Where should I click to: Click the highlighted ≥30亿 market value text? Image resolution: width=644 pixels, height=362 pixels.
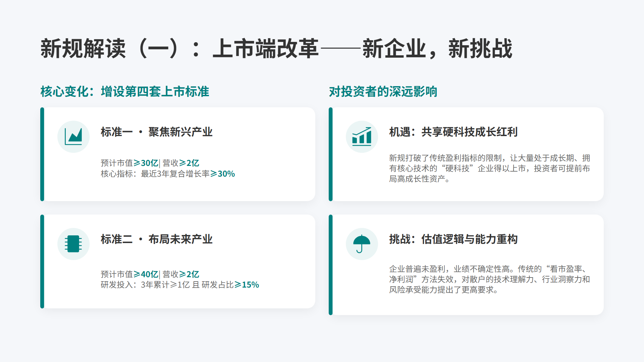click(x=146, y=163)
